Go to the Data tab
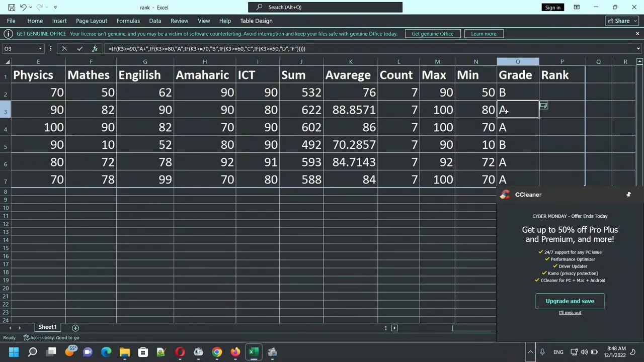This screenshot has width=644, height=362. 155,21
